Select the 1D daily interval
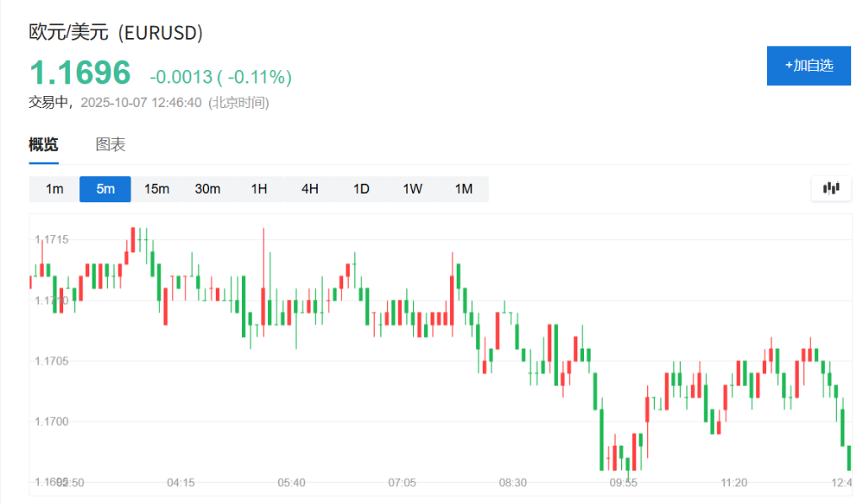Image resolution: width=863 pixels, height=504 pixels. click(361, 189)
